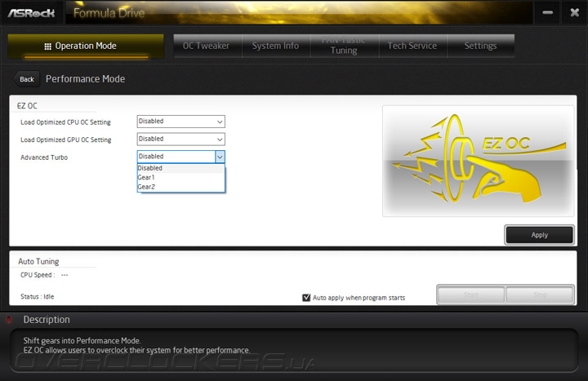This screenshot has width=588, height=381.
Task: Choose Gear1 from Advanced Turbo list
Action: tap(181, 178)
